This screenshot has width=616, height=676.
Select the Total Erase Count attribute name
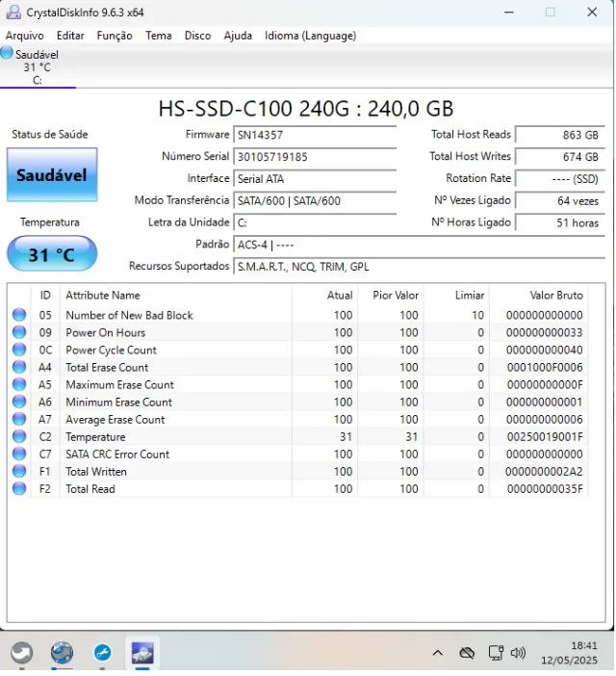tap(107, 367)
